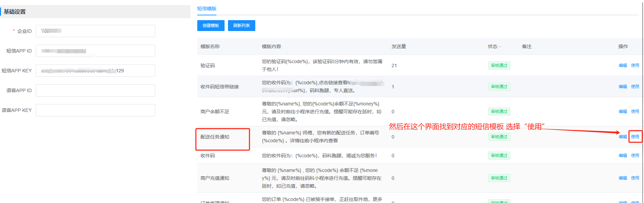This screenshot has height=203, width=644.
Task: Click the 审核通过 tag in 验证码 row
Action: [x=499, y=66]
